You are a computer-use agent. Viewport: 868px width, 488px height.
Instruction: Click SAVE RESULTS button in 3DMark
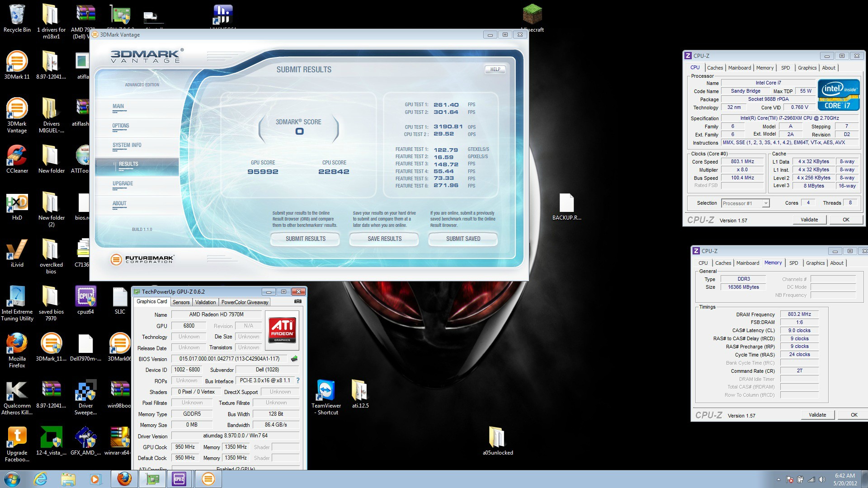[384, 239]
